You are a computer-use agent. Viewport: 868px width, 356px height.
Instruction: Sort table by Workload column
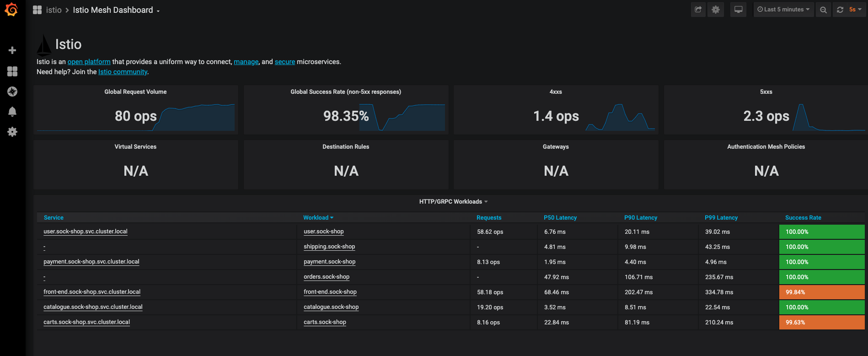pos(318,218)
